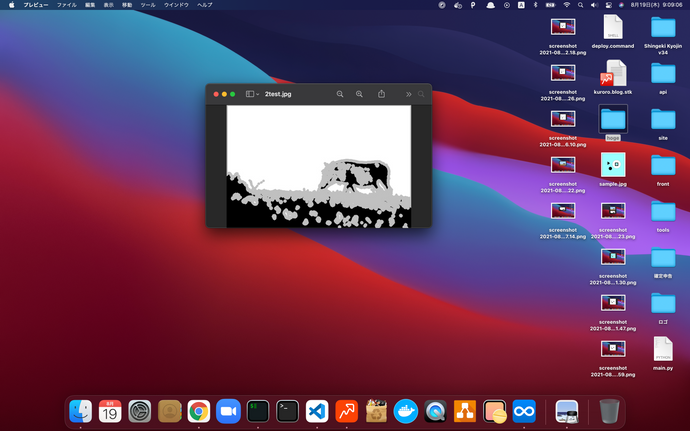The image size is (690, 431).
Task: Open the ヘルプ menu
Action: coord(205,5)
